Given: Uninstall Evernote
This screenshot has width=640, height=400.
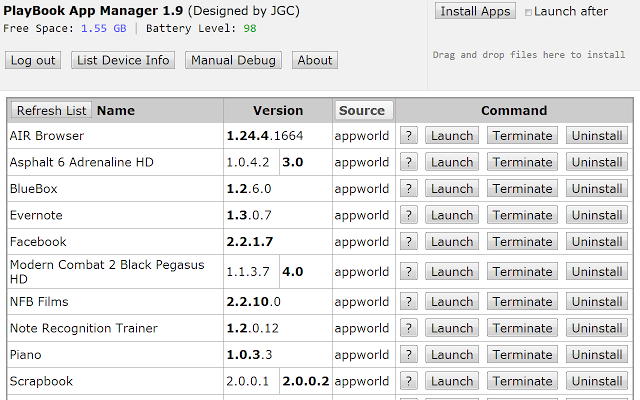Looking at the screenshot, I should (597, 216).
